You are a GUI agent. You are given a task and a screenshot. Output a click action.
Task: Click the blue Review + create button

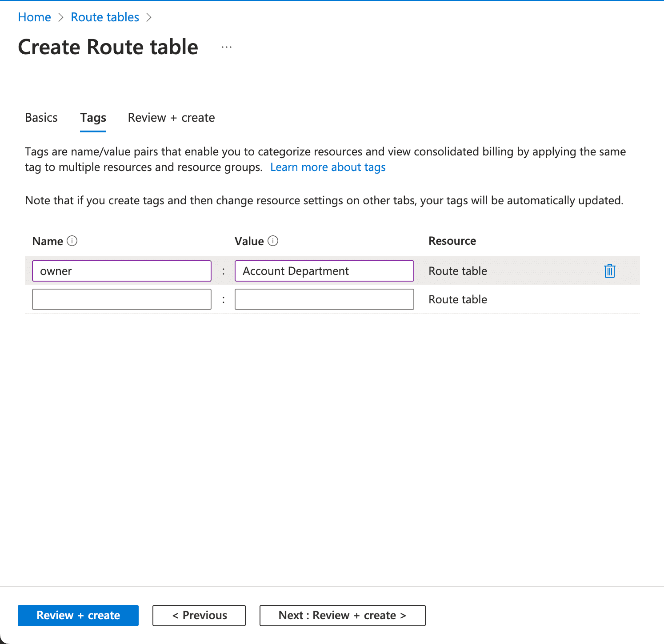78,615
